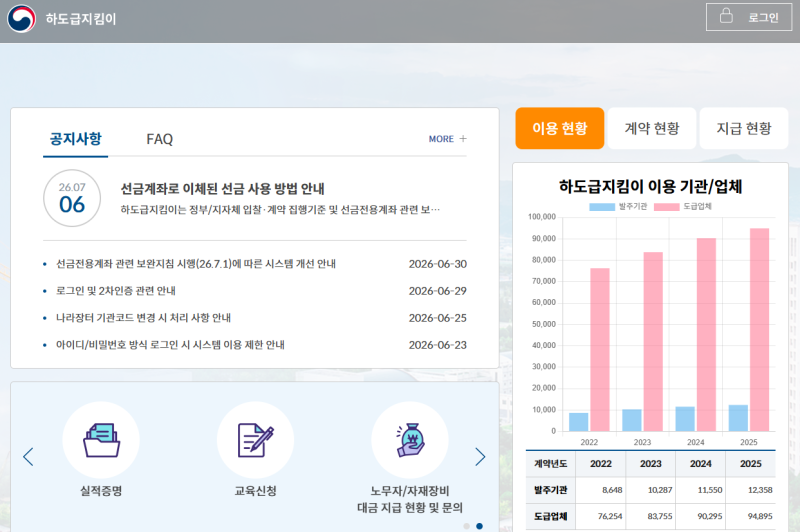This screenshot has width=800, height=532.
Task: Click the plus icon next to MORE
Action: pos(463,139)
